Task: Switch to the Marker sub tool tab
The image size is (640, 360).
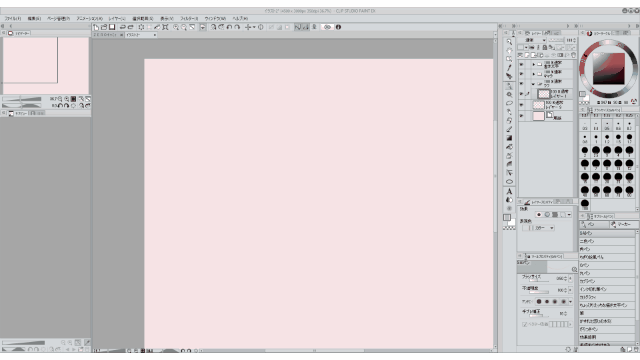Action: pos(622,224)
